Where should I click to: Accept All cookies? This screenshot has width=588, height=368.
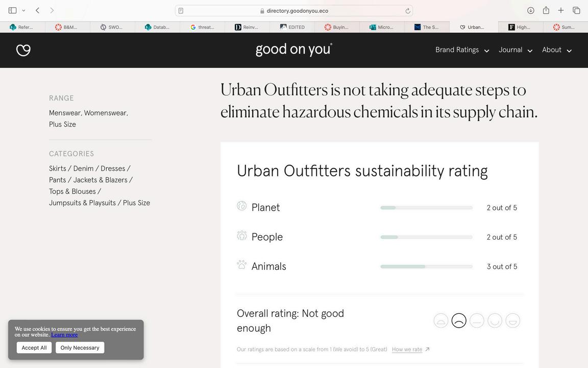point(34,348)
